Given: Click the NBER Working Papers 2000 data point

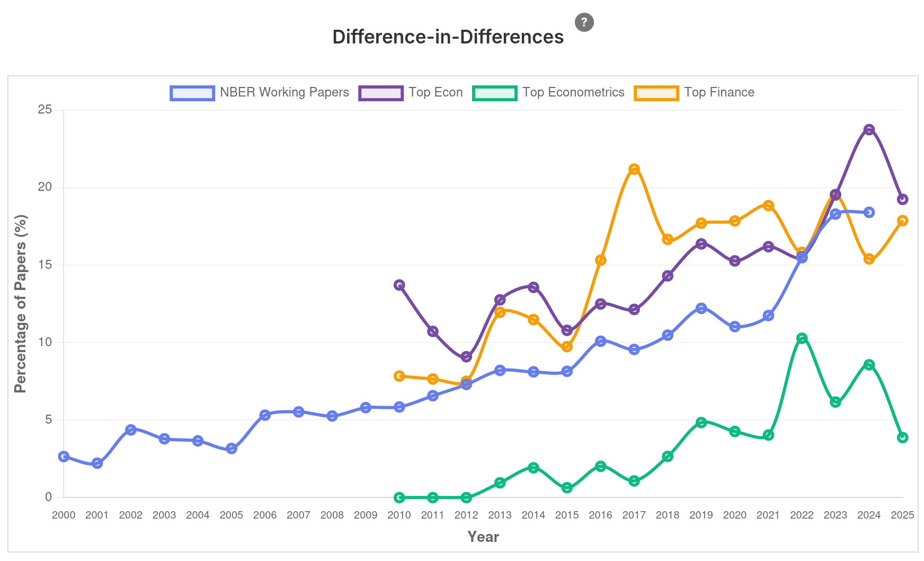Looking at the screenshot, I should click(x=64, y=457).
